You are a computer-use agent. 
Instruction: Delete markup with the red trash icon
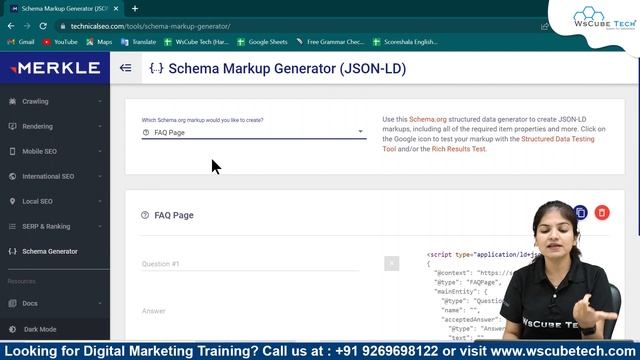(602, 212)
